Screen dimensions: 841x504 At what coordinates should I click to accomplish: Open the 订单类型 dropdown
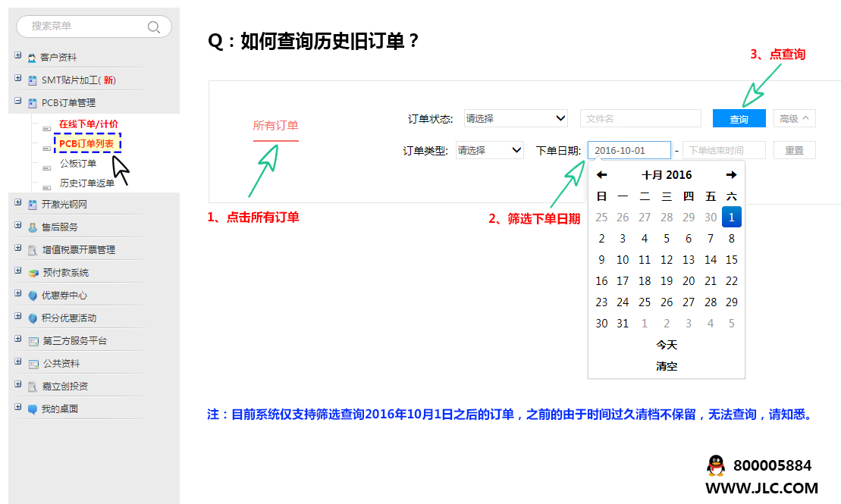click(x=490, y=150)
